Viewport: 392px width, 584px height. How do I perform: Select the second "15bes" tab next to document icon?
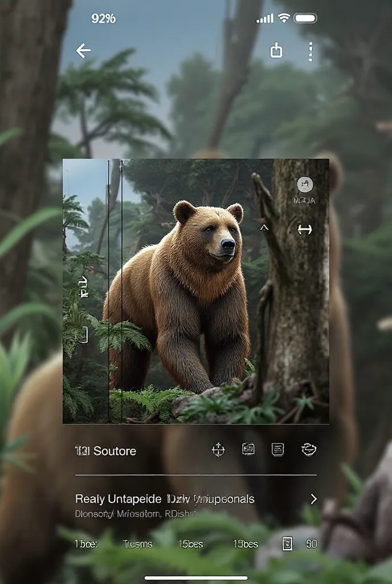click(246, 544)
